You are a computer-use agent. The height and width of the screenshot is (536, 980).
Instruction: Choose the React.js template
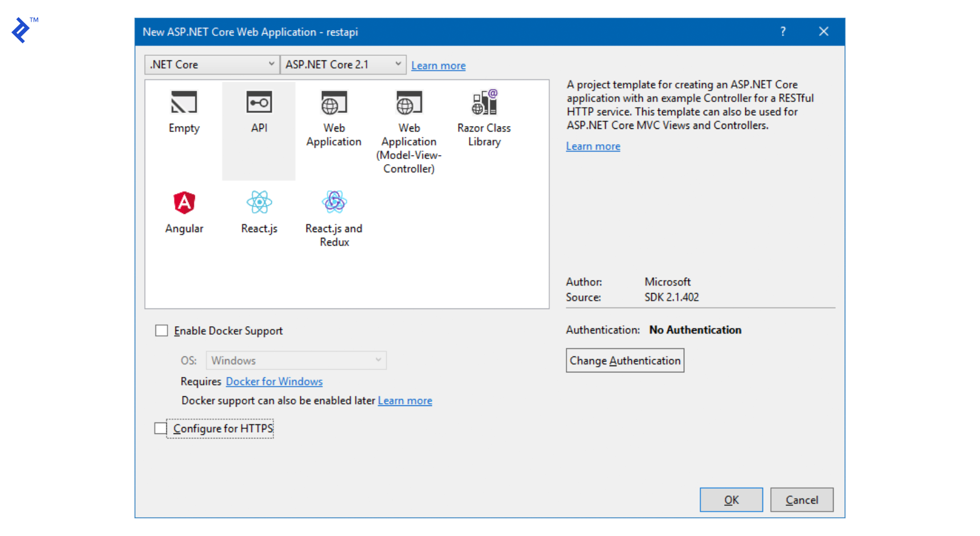tap(259, 212)
